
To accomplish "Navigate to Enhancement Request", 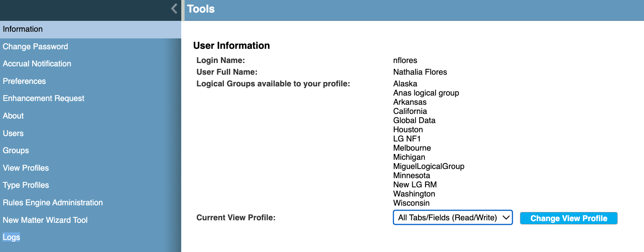I will click(43, 98).
